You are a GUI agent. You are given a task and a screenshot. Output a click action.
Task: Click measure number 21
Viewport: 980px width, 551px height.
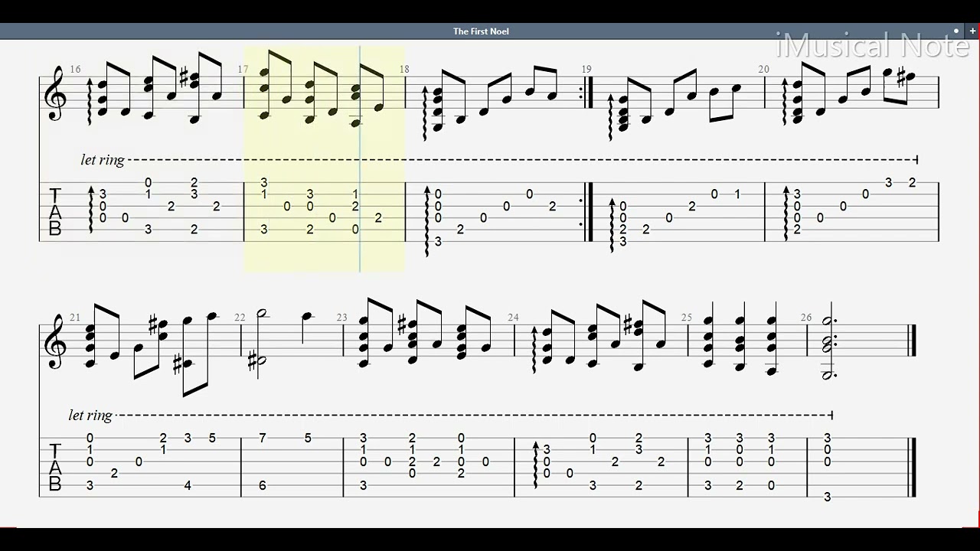(75, 318)
